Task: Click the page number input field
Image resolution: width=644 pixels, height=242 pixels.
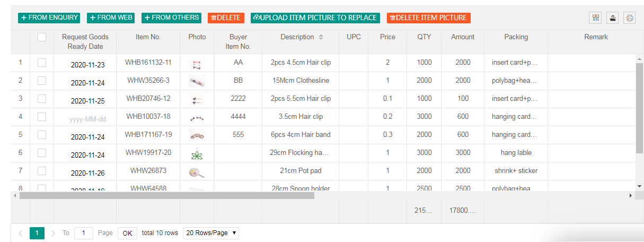Action: point(84,233)
